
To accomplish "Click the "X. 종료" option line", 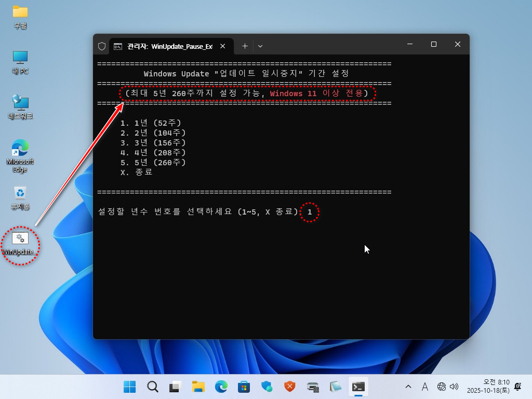I will pos(137,172).
